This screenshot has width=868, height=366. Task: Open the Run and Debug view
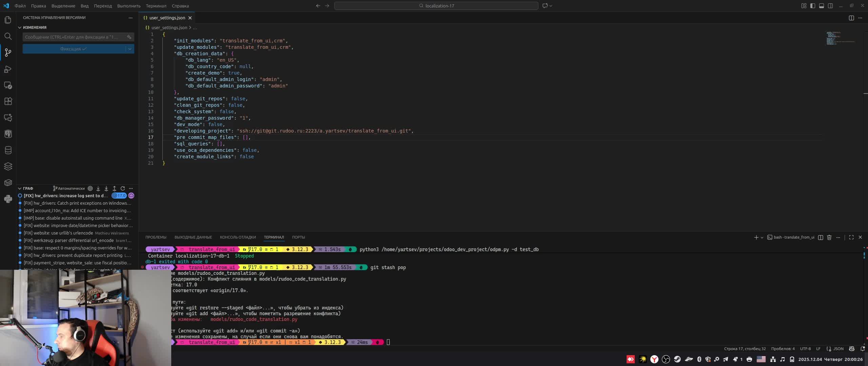coord(8,69)
